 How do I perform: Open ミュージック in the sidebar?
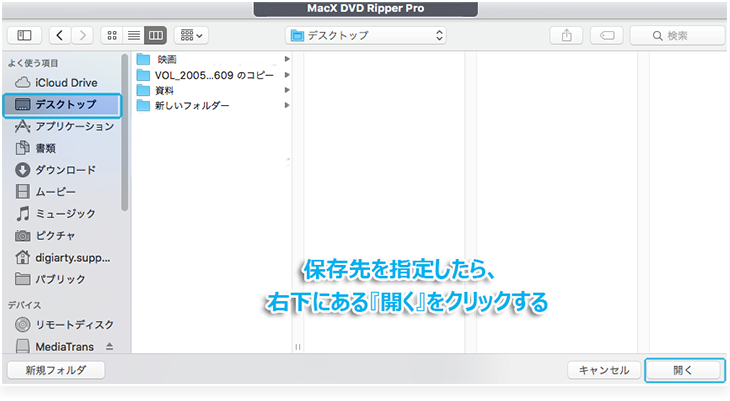[x=62, y=213]
